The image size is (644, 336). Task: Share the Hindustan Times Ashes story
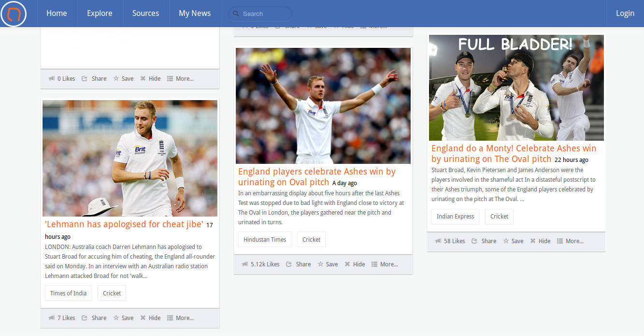299,264
